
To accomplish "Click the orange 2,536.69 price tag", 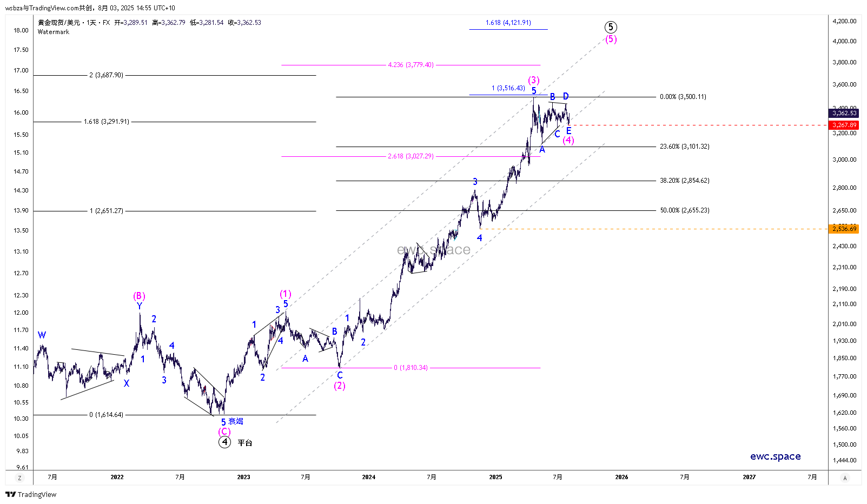I will point(844,229).
